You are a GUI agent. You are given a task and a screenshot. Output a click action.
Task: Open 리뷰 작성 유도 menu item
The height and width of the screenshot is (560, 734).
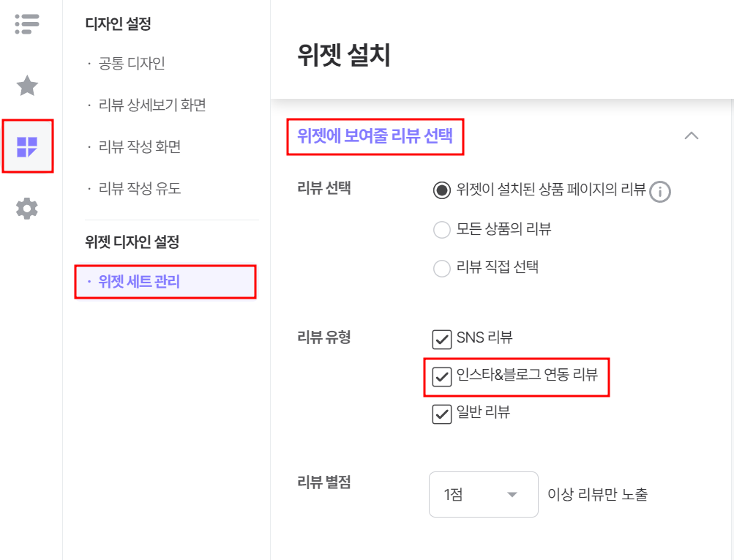click(140, 188)
